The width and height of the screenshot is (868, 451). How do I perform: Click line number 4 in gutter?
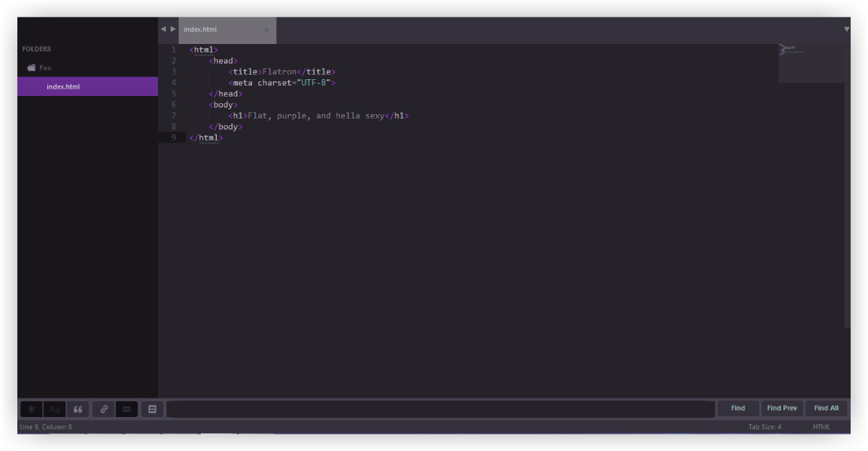pos(174,83)
